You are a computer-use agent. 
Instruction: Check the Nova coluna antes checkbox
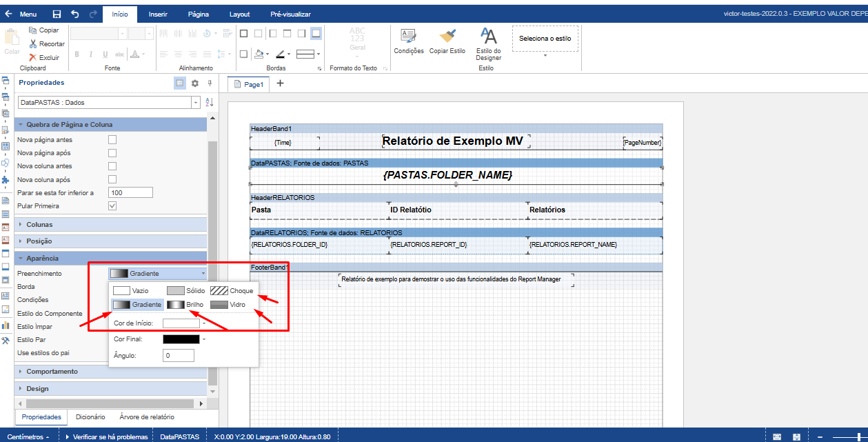pos(112,166)
